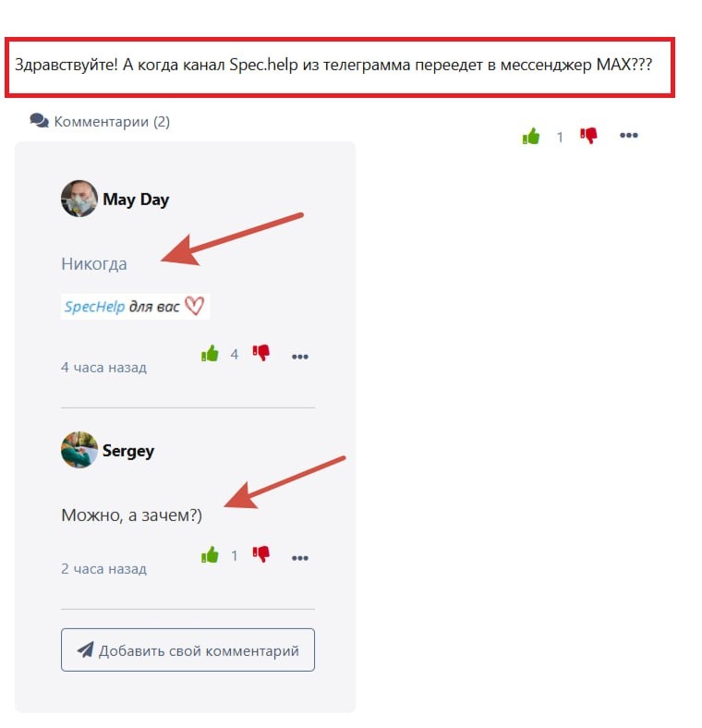Click the SpecHelp для вас signature banner

[x=135, y=307]
